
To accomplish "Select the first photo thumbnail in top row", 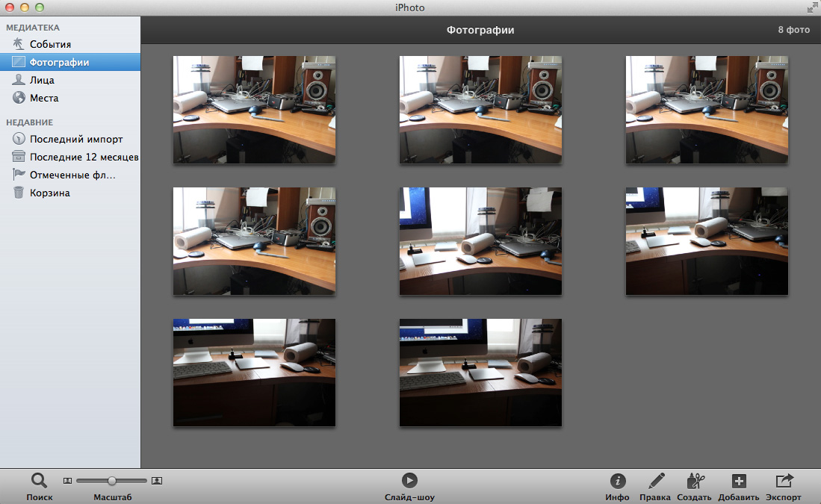I will point(254,110).
